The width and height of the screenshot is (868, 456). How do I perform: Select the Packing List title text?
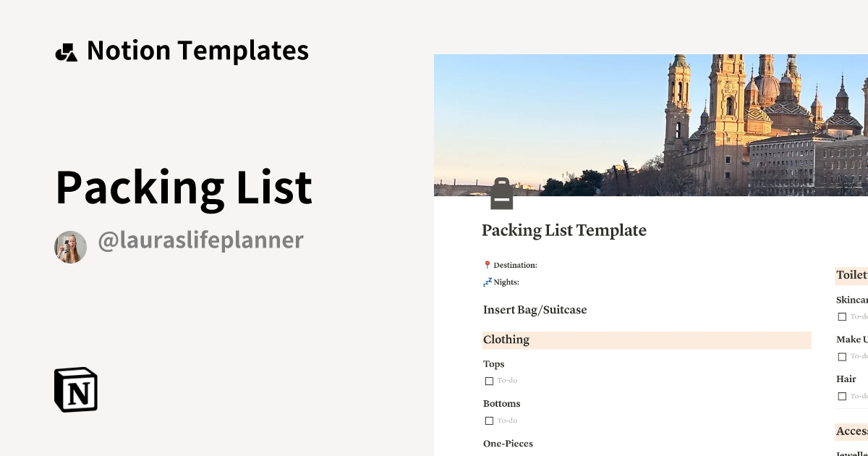point(184,187)
